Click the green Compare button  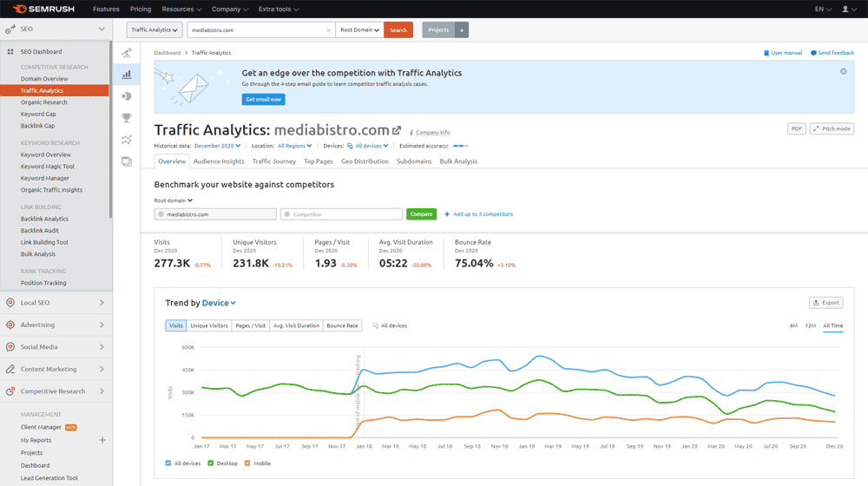(x=421, y=213)
